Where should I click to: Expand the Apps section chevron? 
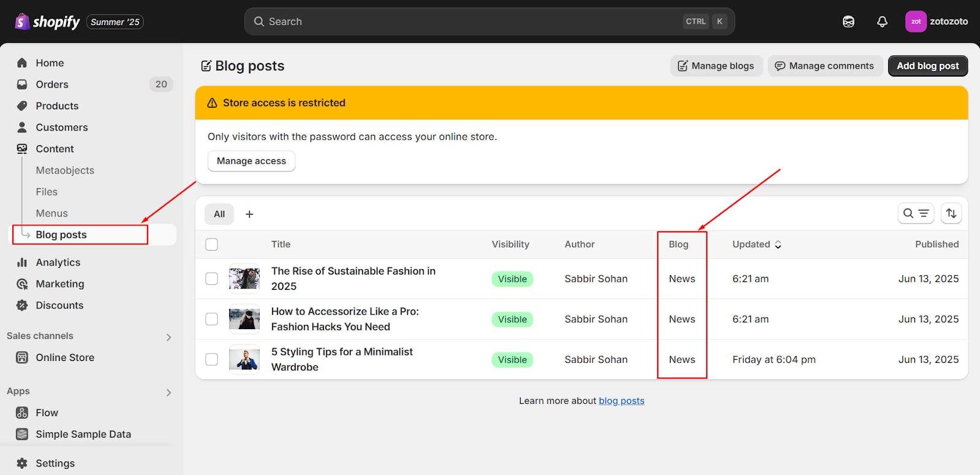coord(168,392)
